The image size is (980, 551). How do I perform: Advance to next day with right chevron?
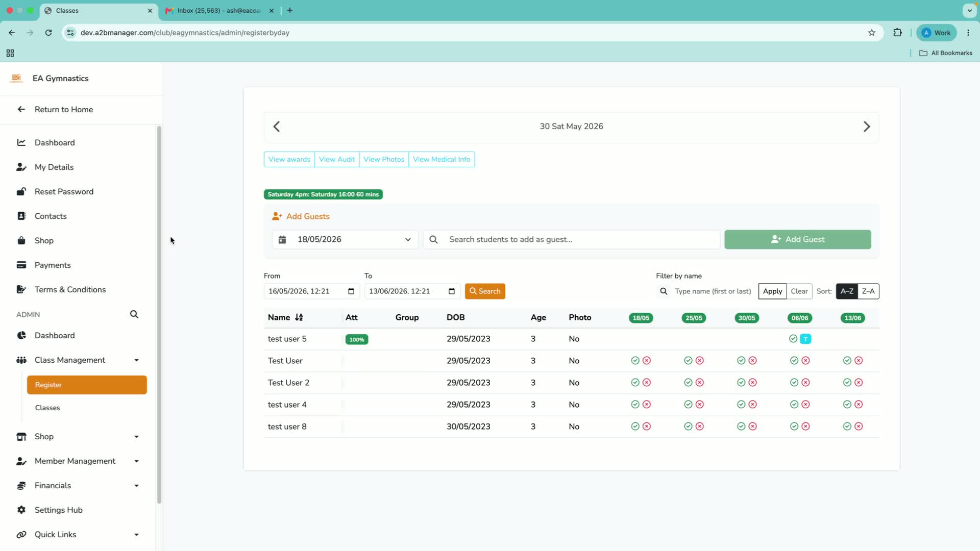pos(866,127)
